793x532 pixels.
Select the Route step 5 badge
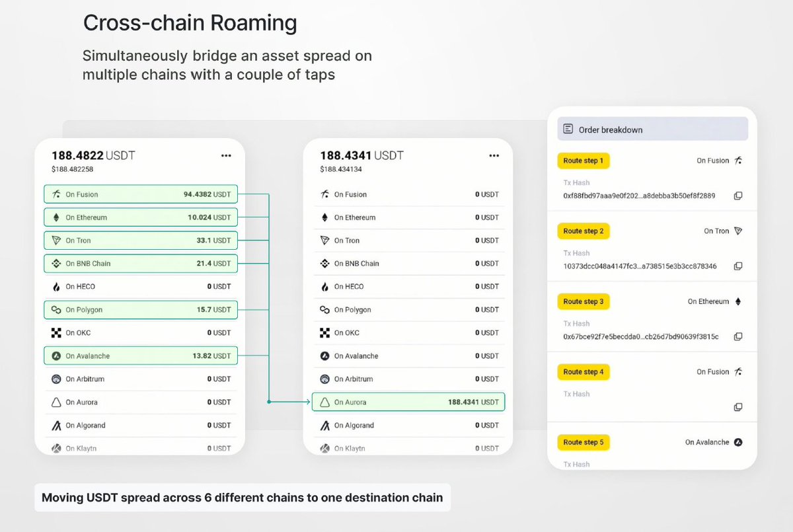click(x=584, y=442)
